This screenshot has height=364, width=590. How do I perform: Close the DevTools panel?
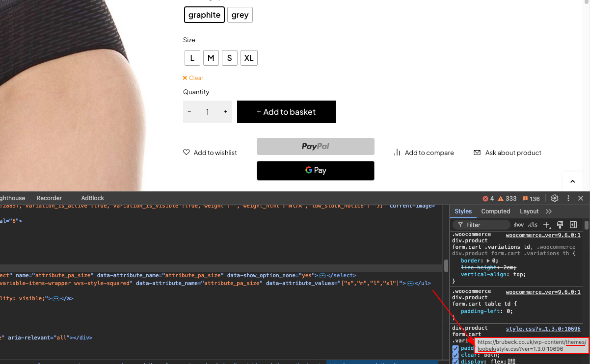click(x=581, y=198)
